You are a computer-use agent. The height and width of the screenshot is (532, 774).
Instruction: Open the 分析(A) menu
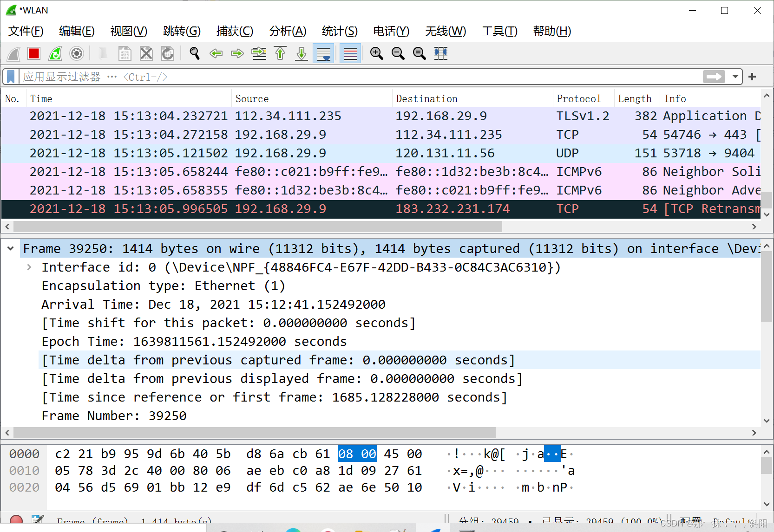288,31
